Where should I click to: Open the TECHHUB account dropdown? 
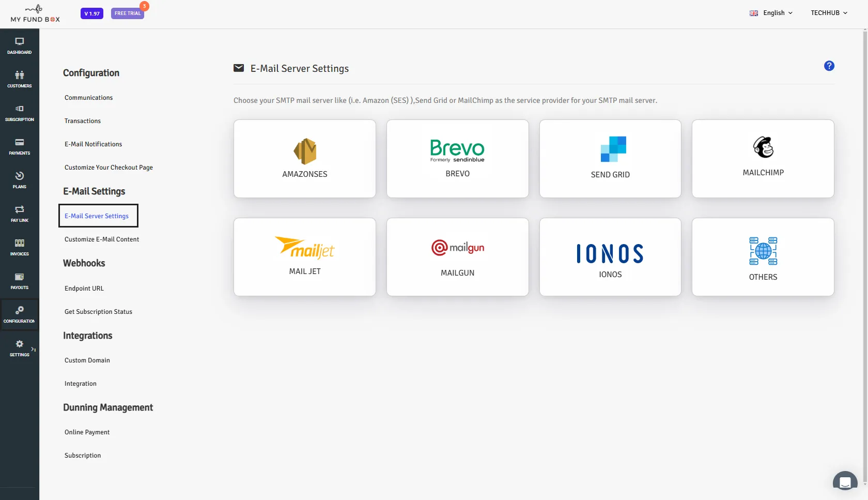point(829,13)
